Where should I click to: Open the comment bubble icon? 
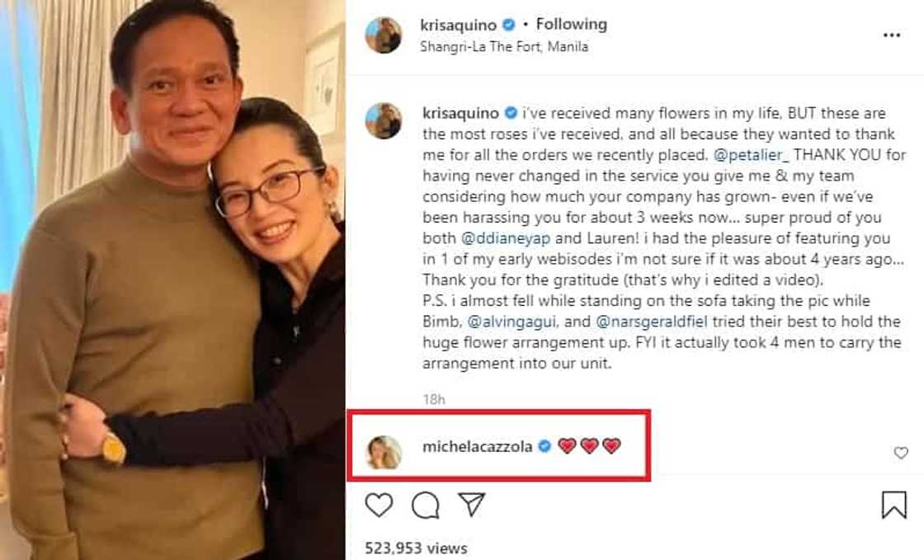(425, 504)
